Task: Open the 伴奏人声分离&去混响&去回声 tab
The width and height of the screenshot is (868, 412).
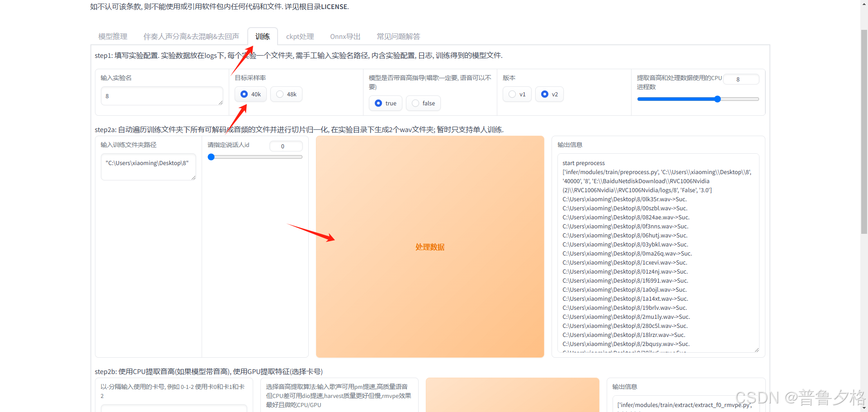Action: pyautogui.click(x=191, y=36)
